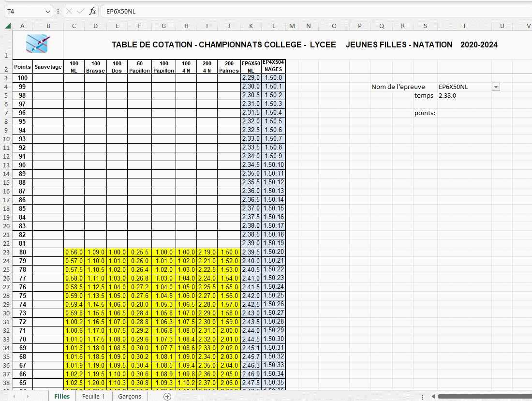Select column T header
Viewport: 532px width, 401px height.
[x=464, y=26]
